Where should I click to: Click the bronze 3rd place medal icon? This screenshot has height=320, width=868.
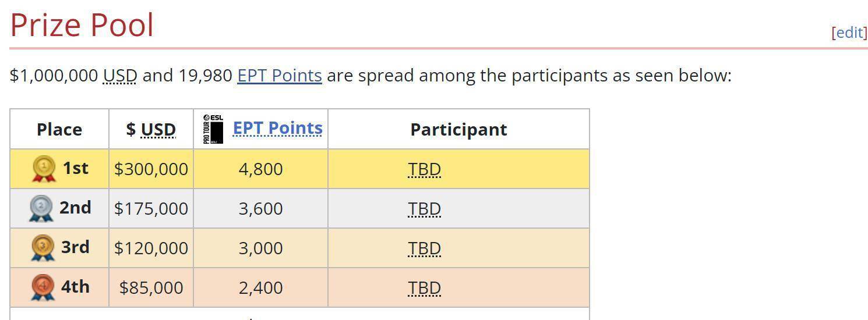43,248
